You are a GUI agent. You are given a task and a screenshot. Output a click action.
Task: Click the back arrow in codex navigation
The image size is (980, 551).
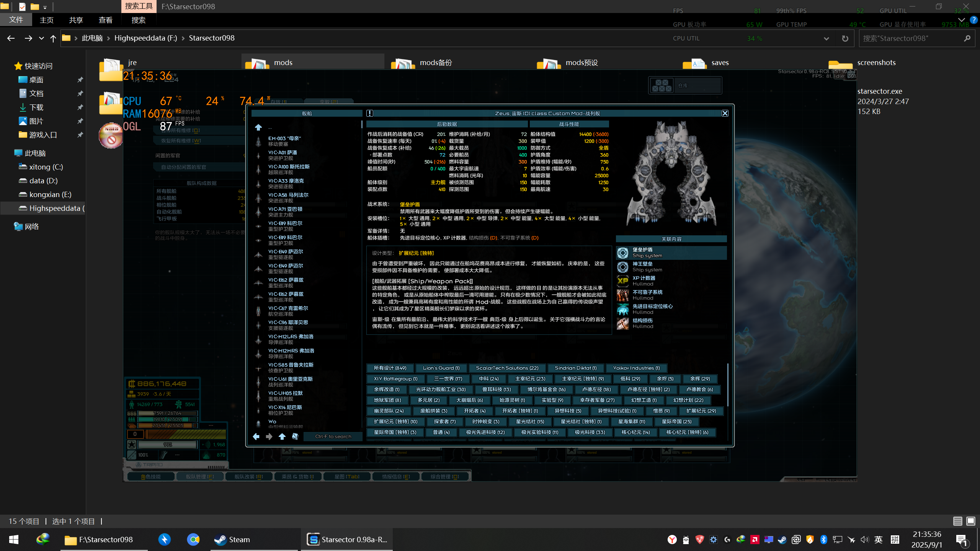256,437
